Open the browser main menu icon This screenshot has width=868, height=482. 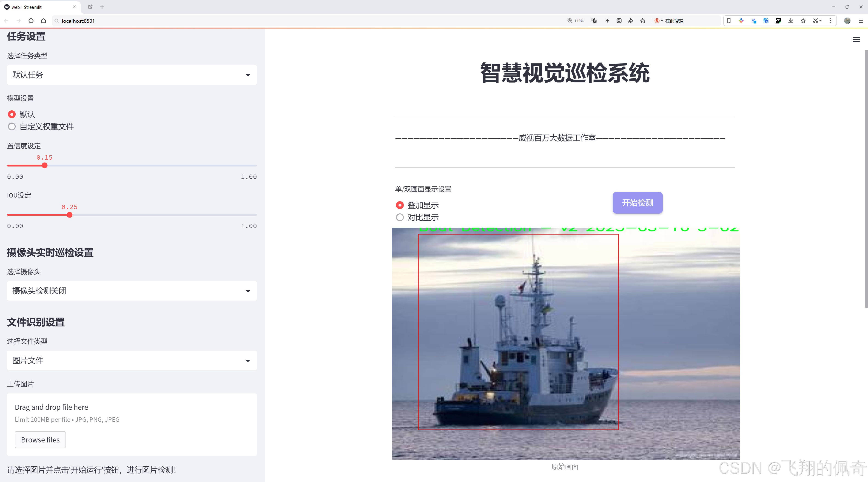(x=861, y=21)
